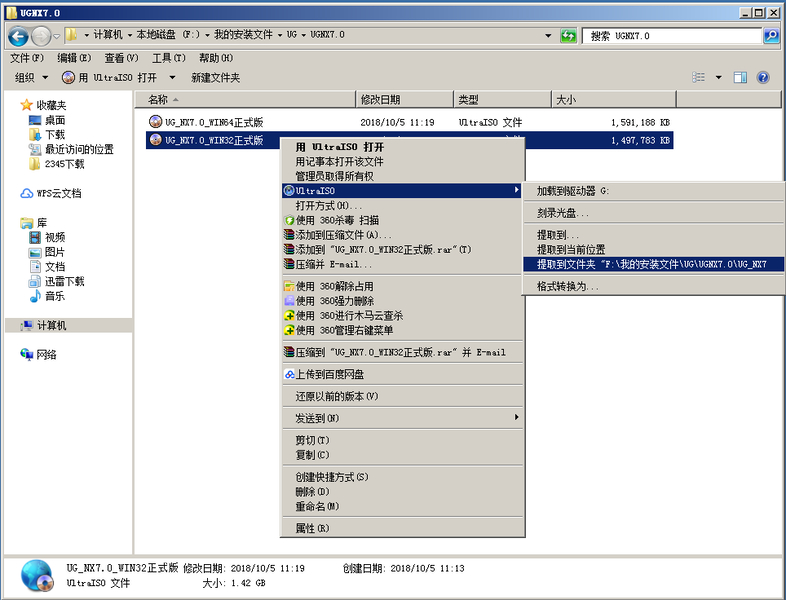Choose 使用 360解除占用
This screenshot has width=786, height=600.
403,286
